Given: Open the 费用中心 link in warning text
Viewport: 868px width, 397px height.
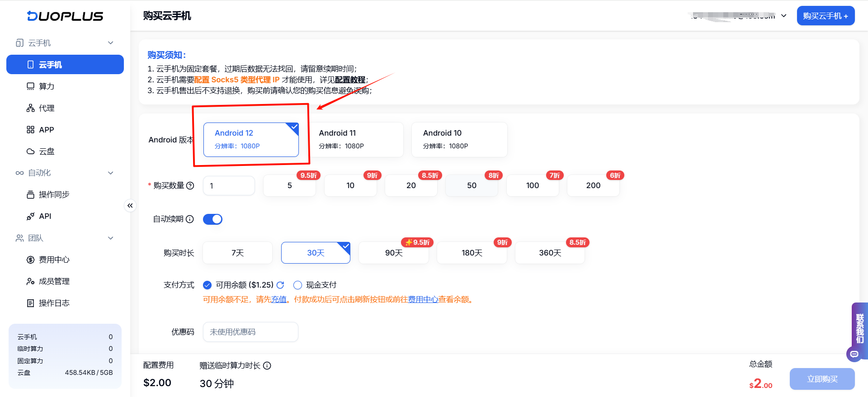Looking at the screenshot, I should (x=423, y=299).
